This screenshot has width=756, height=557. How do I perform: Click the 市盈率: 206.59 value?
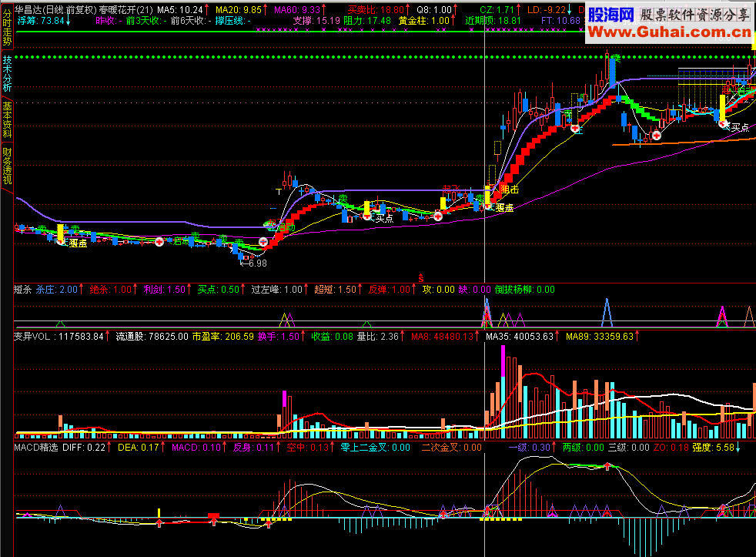click(x=222, y=337)
